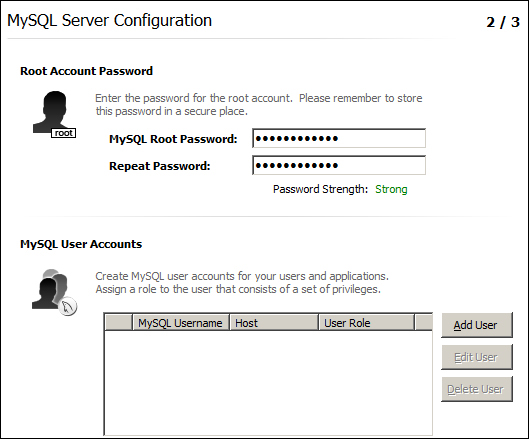Click the MySQL Server Configuration title

click(110, 20)
